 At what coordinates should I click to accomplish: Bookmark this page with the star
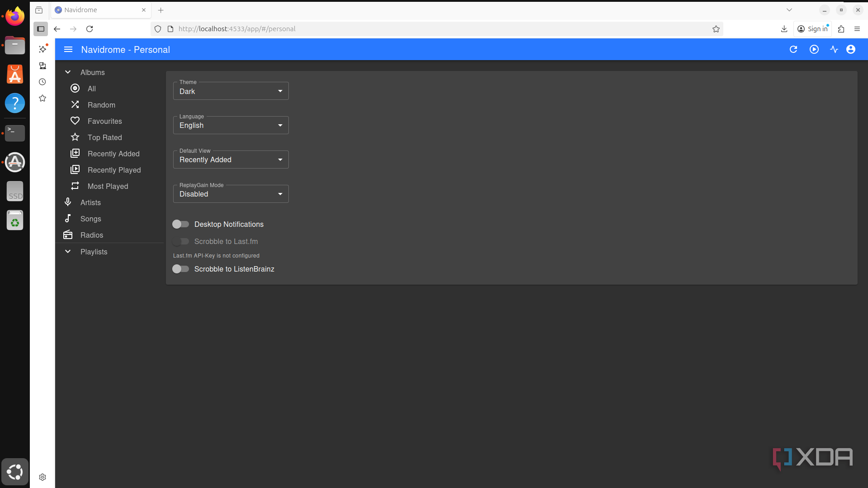[x=716, y=29]
